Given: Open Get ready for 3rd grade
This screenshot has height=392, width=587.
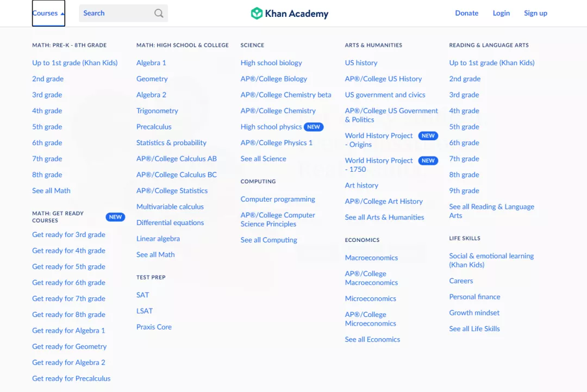Looking at the screenshot, I should 68,235.
